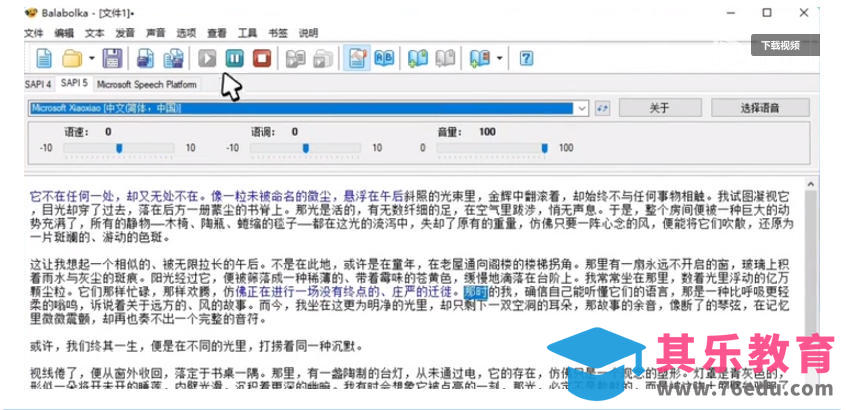Open the 查看 menu
The height and width of the screenshot is (410, 846).
pos(217,33)
